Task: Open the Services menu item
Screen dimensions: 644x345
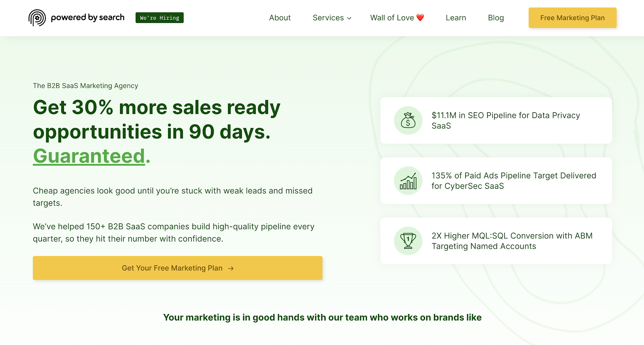Action: tap(332, 18)
